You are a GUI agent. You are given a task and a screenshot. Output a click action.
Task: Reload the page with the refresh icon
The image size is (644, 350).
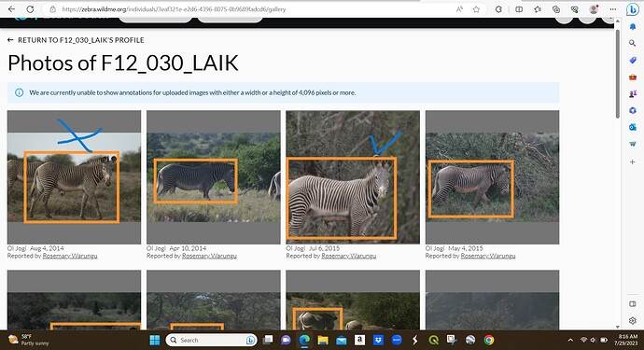[x=30, y=9]
